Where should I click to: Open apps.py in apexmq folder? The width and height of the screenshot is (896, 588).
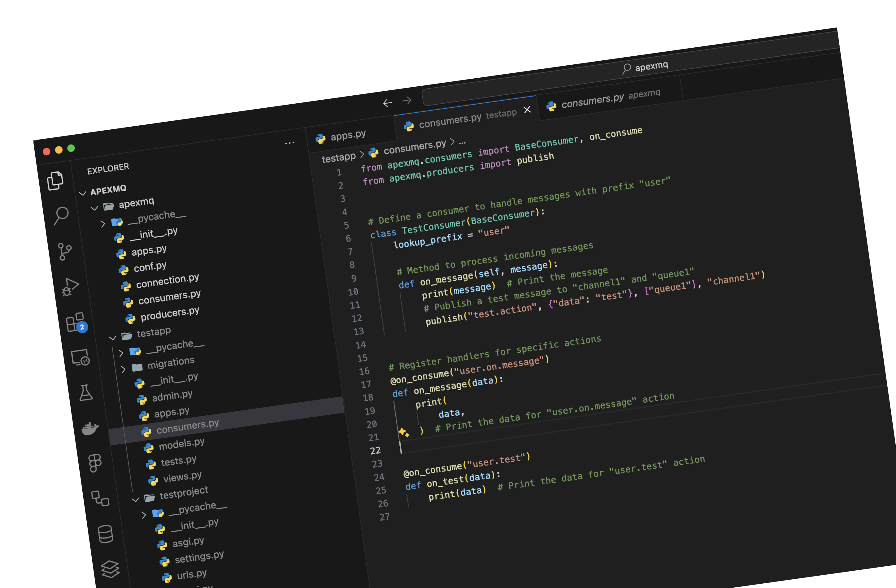[x=149, y=251]
